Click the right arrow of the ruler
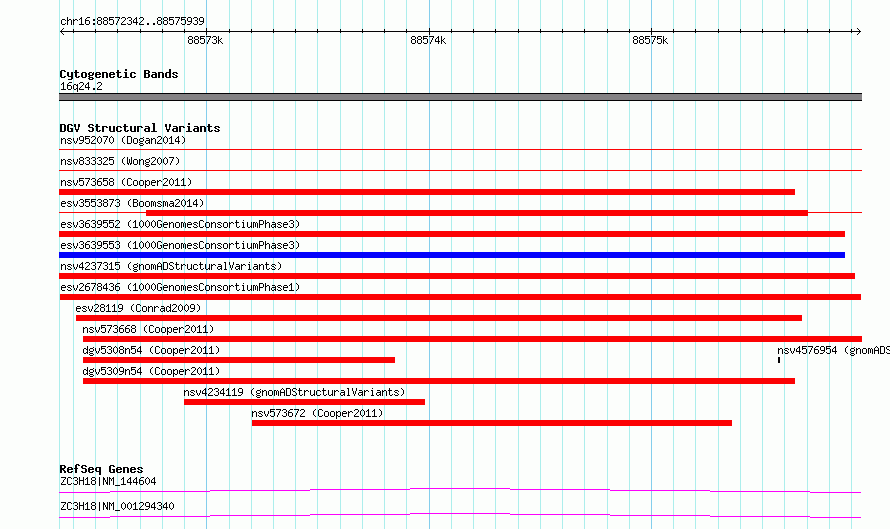Viewport: 890px width, 529px height. tap(858, 31)
